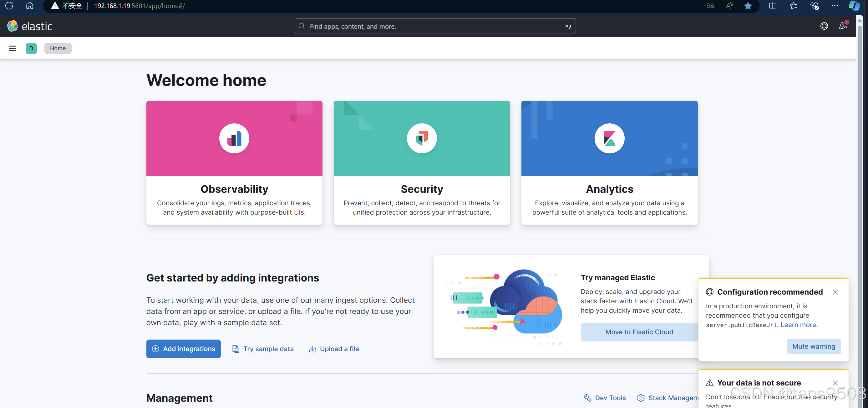Mute the configuration warning
868x408 pixels.
813,346
